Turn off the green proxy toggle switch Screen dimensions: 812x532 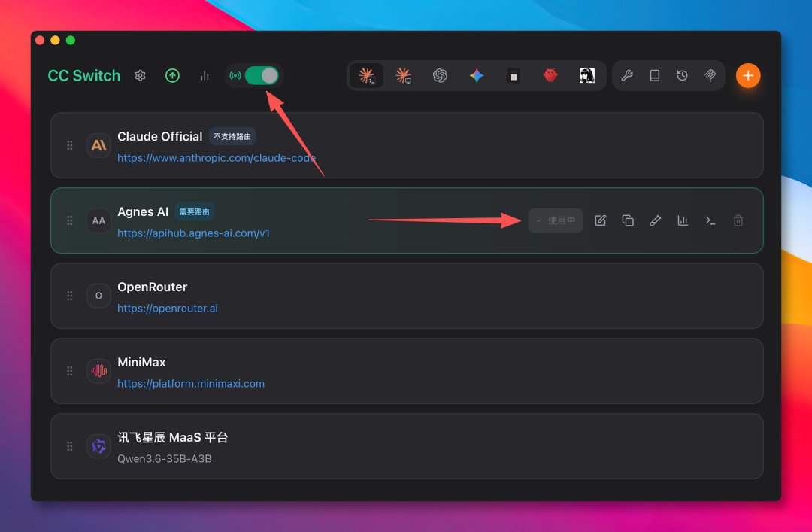(x=262, y=76)
